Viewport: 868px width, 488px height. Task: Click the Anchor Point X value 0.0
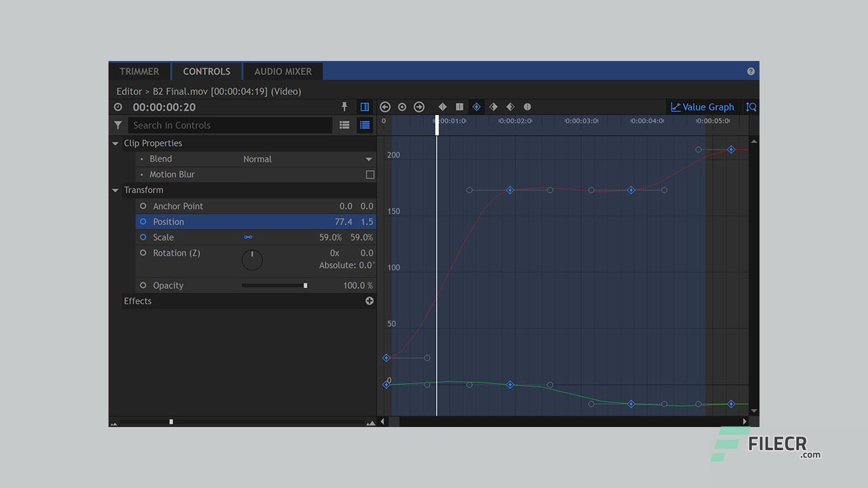point(346,206)
